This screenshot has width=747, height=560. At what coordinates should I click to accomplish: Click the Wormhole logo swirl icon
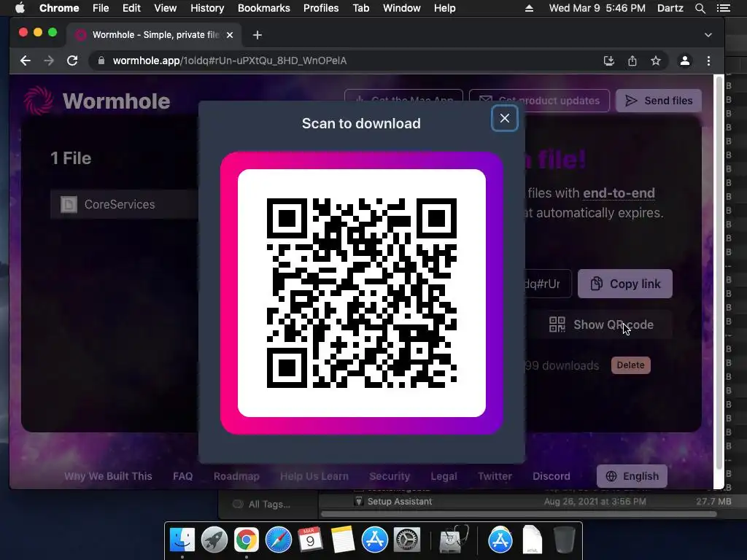[x=38, y=101]
